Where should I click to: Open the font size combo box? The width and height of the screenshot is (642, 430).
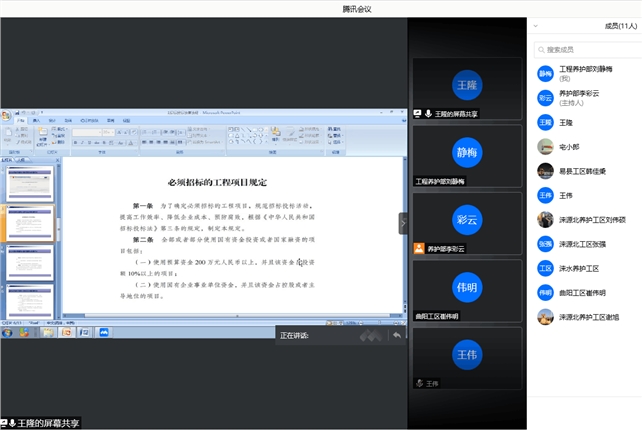click(108, 132)
